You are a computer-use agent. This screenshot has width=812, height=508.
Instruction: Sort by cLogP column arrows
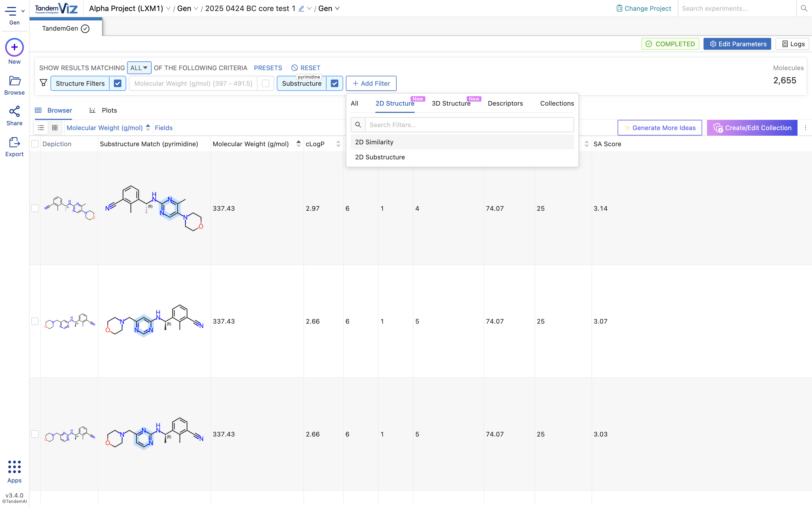338,144
